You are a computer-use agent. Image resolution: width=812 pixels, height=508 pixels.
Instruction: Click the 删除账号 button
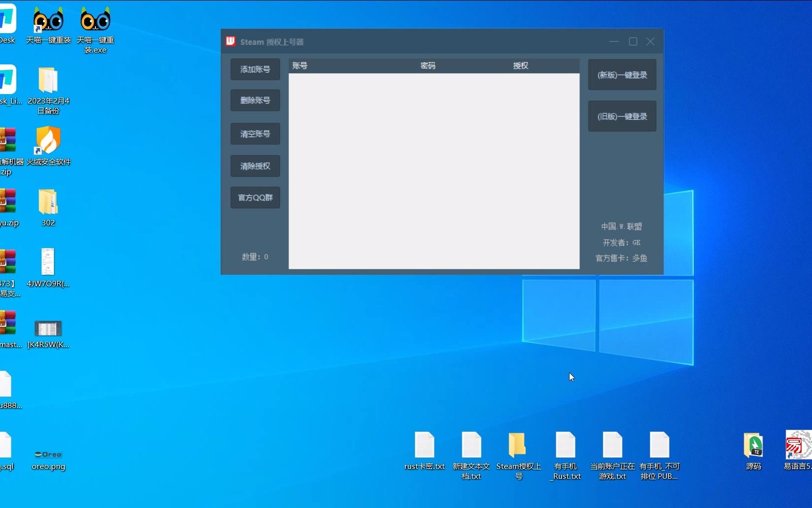(x=255, y=101)
